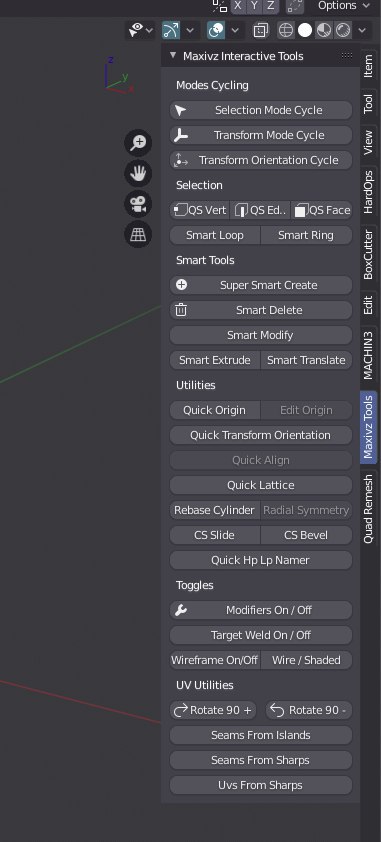The height and width of the screenshot is (842, 381).
Task: Click QS Vert button
Action: click(200, 210)
